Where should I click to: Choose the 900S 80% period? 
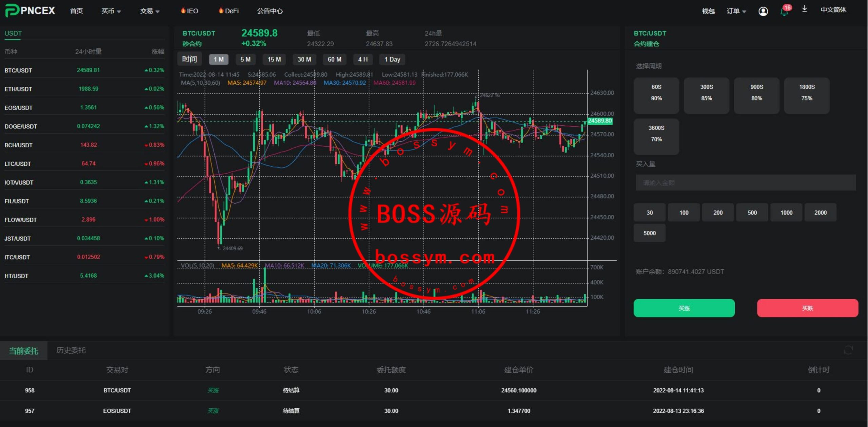756,95
